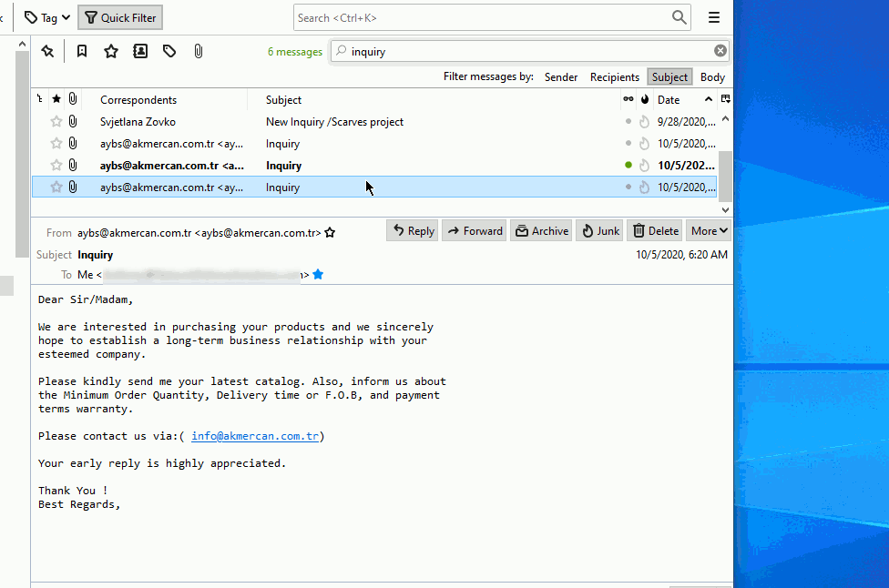Image resolution: width=889 pixels, height=588 pixels.
Task: Click the search magnifier icon
Action: pyautogui.click(x=679, y=16)
